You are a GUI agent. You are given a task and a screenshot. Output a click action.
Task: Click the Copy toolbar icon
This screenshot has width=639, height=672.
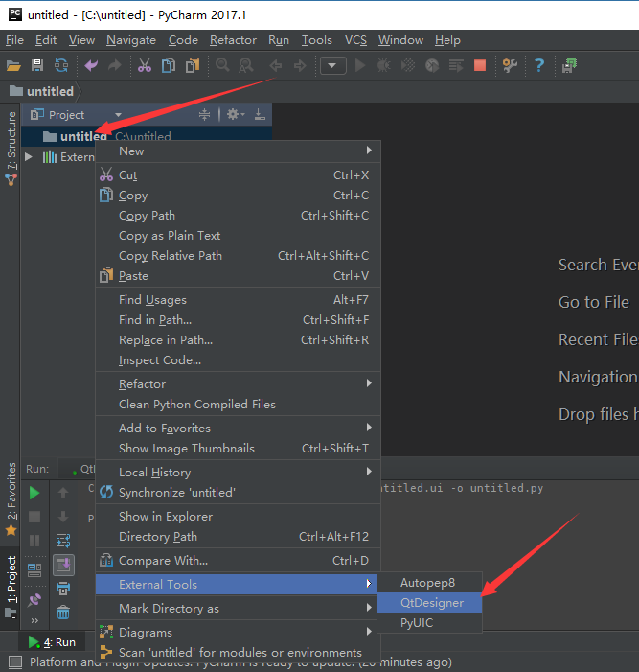coord(169,65)
